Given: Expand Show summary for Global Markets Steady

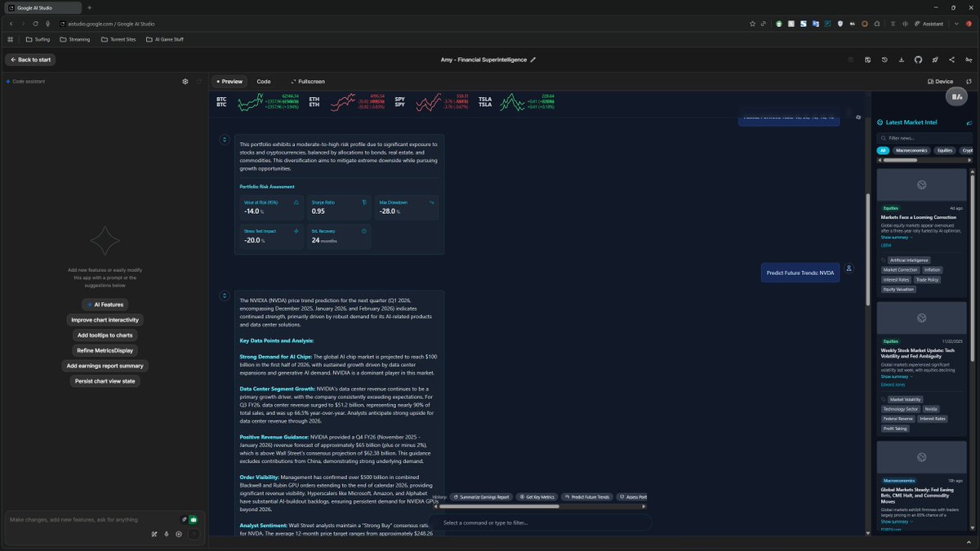Looking at the screenshot, I should (x=897, y=522).
